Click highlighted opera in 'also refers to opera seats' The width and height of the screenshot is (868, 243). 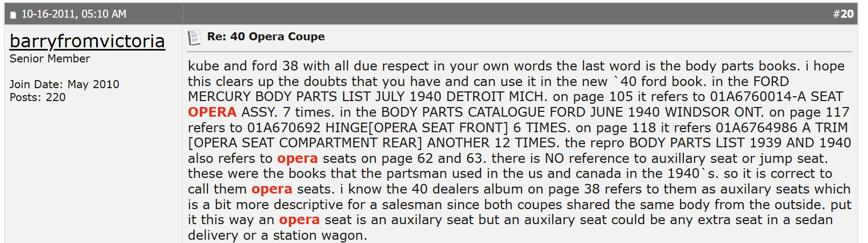tap(297, 159)
